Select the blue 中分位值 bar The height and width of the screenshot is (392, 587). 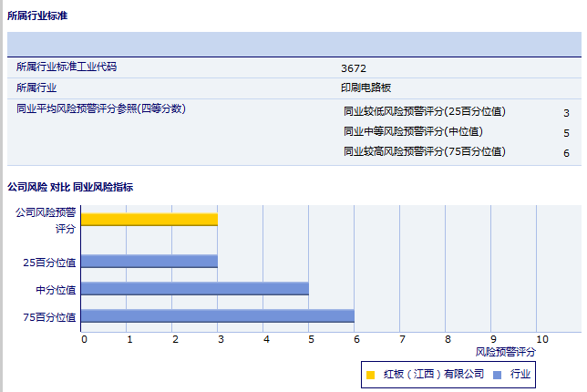(195, 289)
